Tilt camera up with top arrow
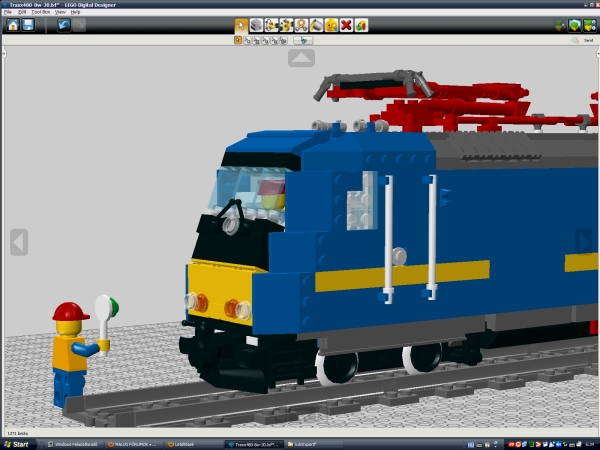This screenshot has width=600, height=450. coord(302,58)
